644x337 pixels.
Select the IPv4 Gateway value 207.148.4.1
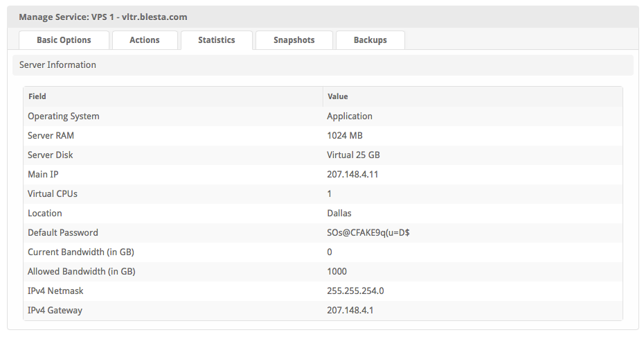[x=350, y=311]
